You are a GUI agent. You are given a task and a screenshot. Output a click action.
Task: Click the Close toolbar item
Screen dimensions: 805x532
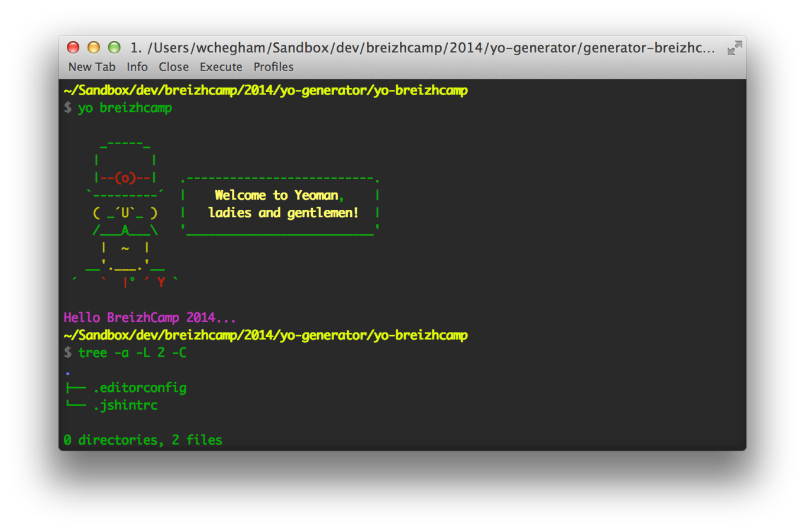pyautogui.click(x=173, y=67)
